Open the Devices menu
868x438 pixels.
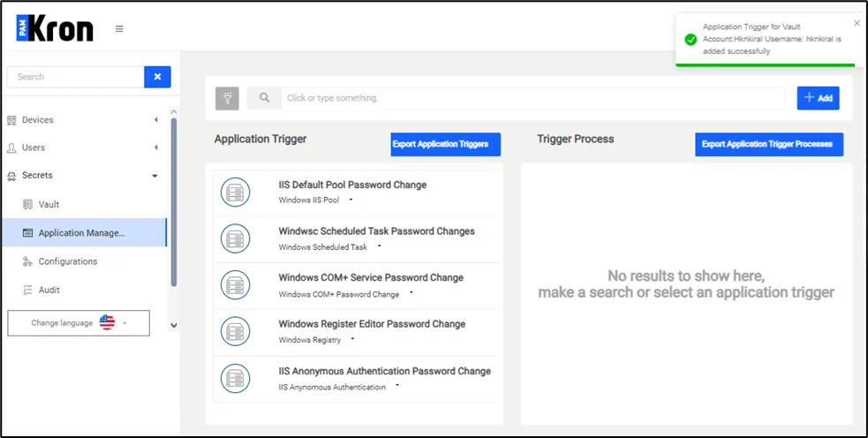click(38, 119)
